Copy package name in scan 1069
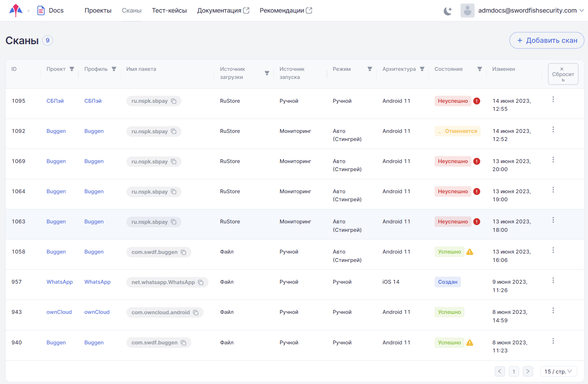588x384 pixels. [x=174, y=161]
